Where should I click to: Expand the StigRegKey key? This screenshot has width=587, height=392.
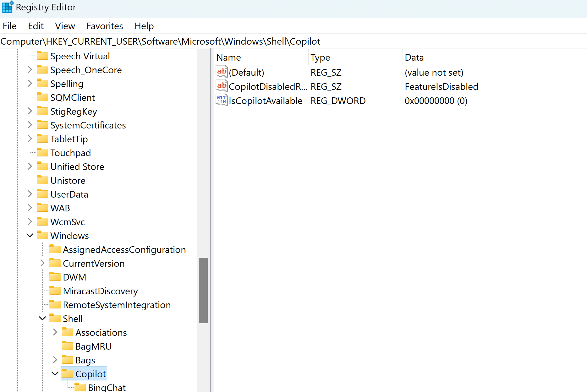(30, 111)
